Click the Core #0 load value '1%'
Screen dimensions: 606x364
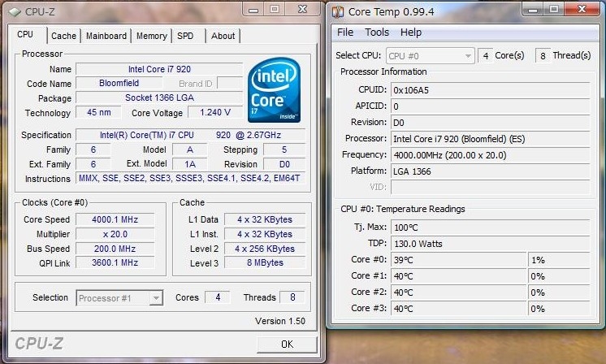[559, 260]
